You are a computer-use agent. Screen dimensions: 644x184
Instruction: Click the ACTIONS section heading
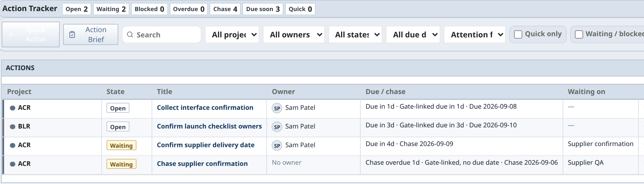click(20, 68)
